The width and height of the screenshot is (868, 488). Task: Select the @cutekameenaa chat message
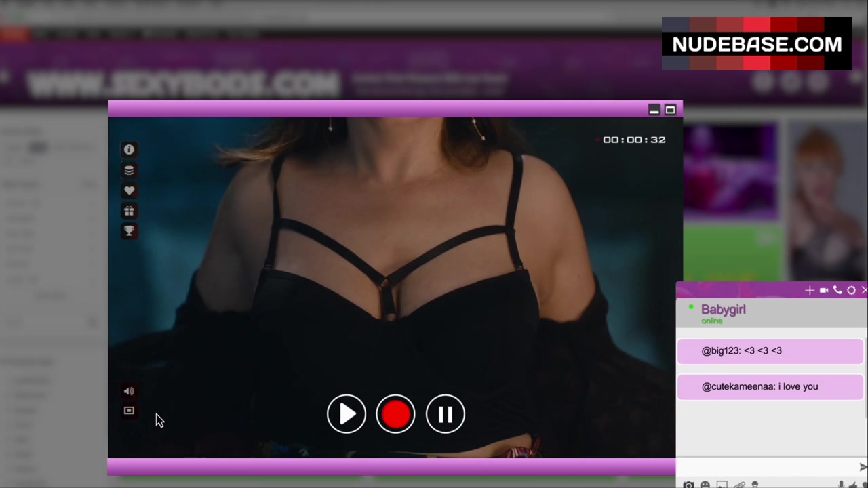tap(770, 386)
